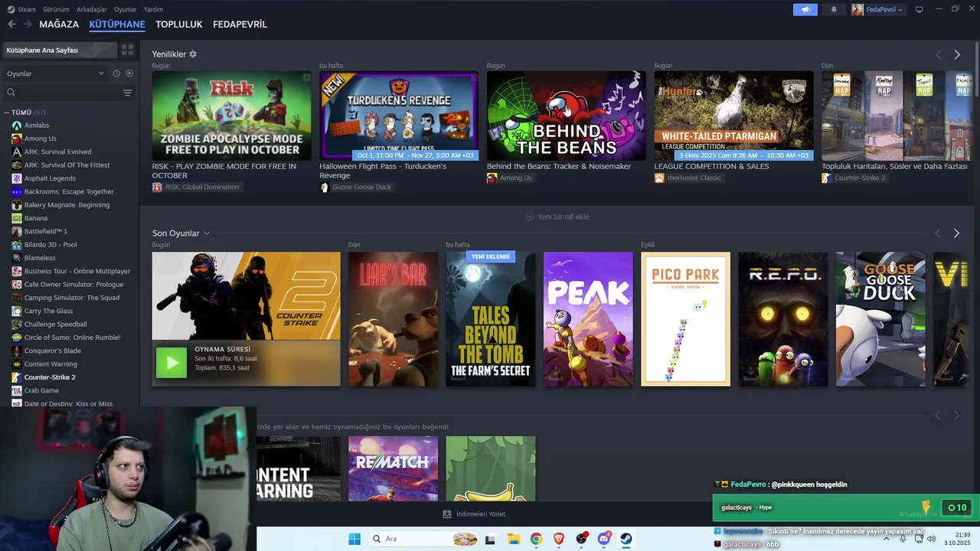
Task: Switch to the KÜTÜPHANE tab
Action: click(117, 24)
